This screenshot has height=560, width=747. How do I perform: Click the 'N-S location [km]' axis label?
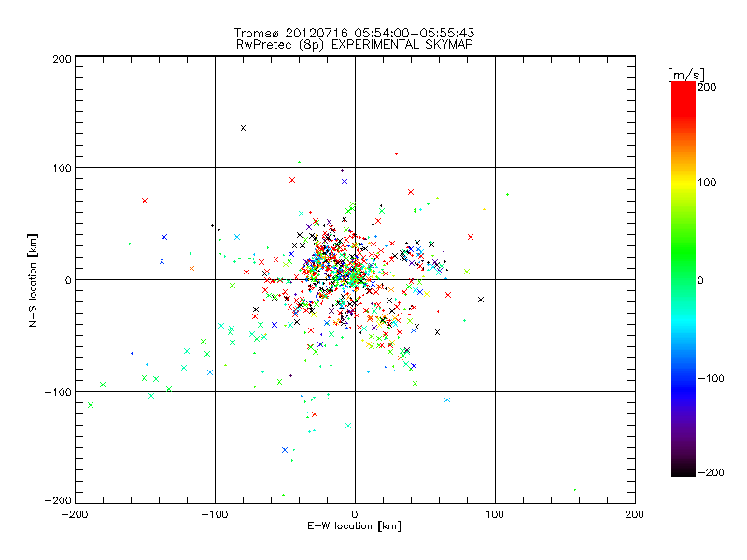coord(33,280)
